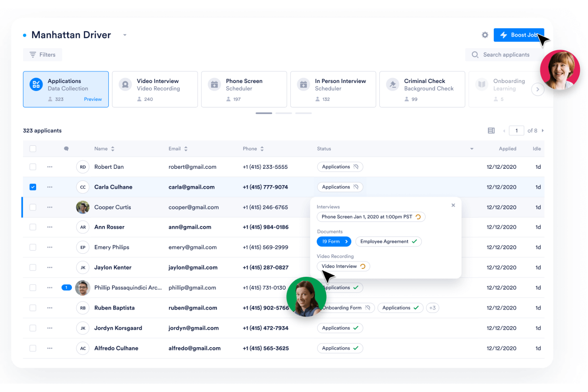
Task: Close the interviews details popup
Action: [x=453, y=205]
